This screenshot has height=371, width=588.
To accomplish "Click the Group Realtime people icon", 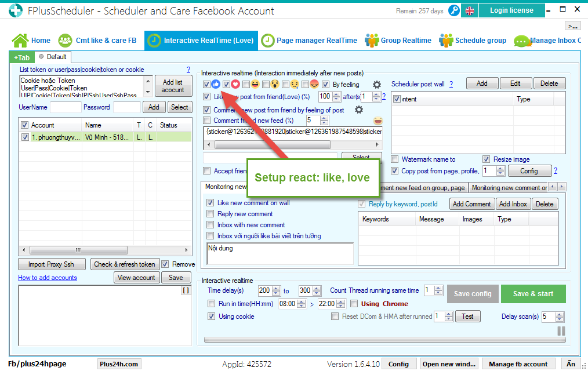I will 372,41.
